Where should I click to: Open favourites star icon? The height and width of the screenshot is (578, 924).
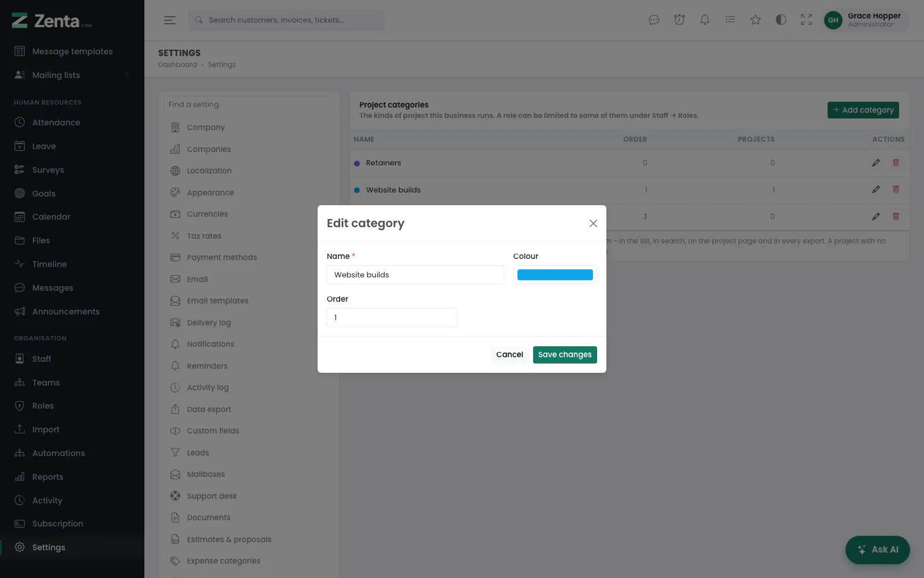pos(755,20)
